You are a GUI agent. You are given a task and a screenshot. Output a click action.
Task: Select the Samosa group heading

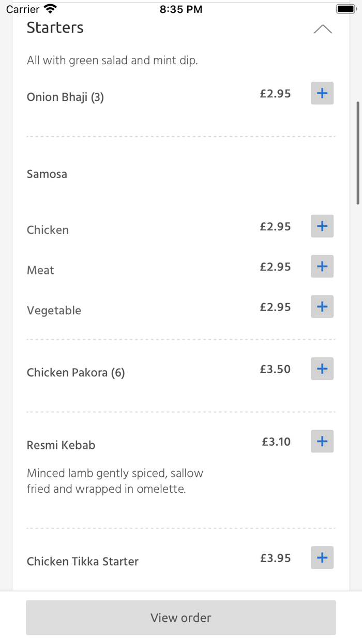(x=47, y=174)
